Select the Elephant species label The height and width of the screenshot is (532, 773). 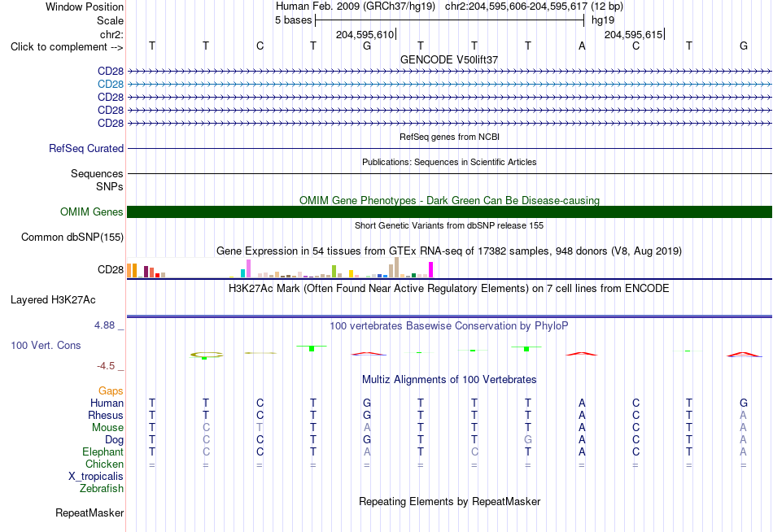pyautogui.click(x=103, y=452)
